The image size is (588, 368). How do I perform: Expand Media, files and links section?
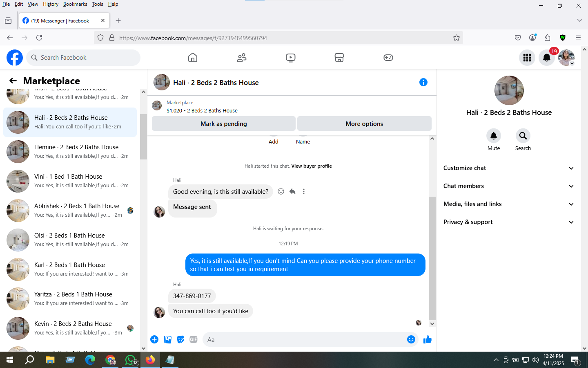509,204
